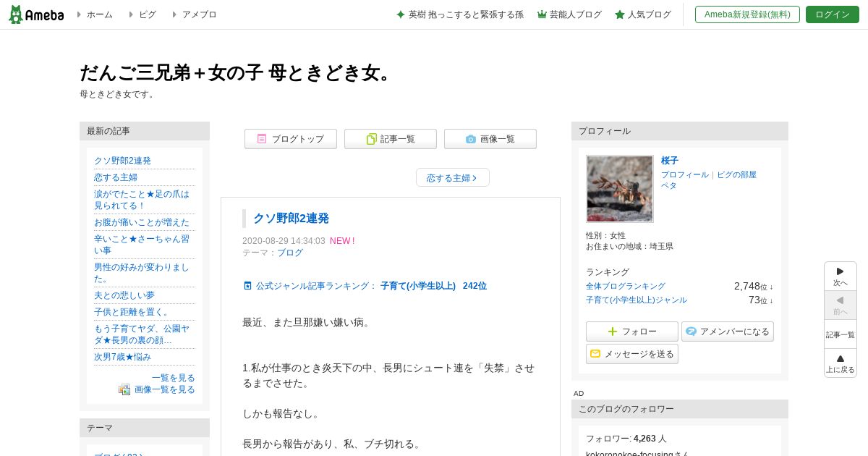The height and width of the screenshot is (456, 868).
Task: Open sidebar article クソ野郎2連発
Action: pyautogui.click(x=122, y=161)
